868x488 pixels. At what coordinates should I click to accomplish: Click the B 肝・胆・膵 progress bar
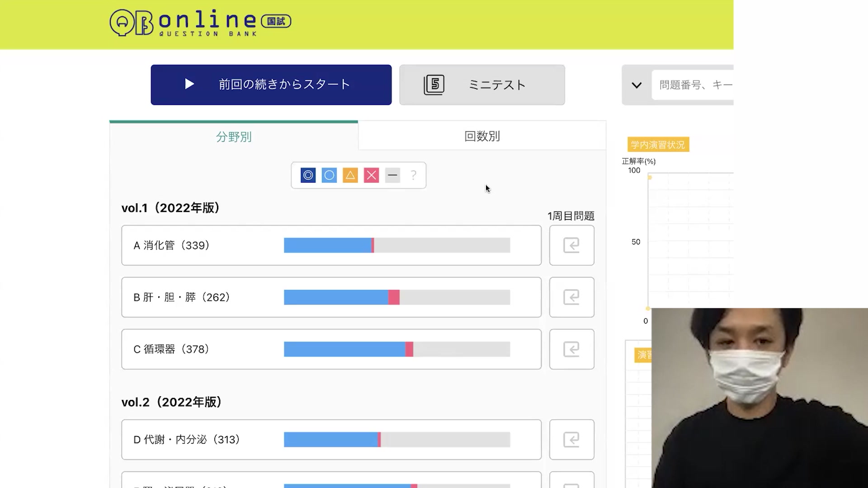click(396, 297)
